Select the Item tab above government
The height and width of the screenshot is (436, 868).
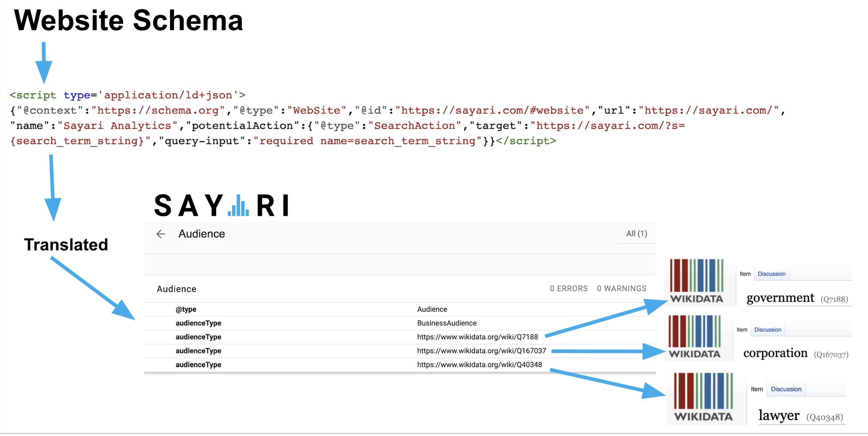pyautogui.click(x=745, y=274)
